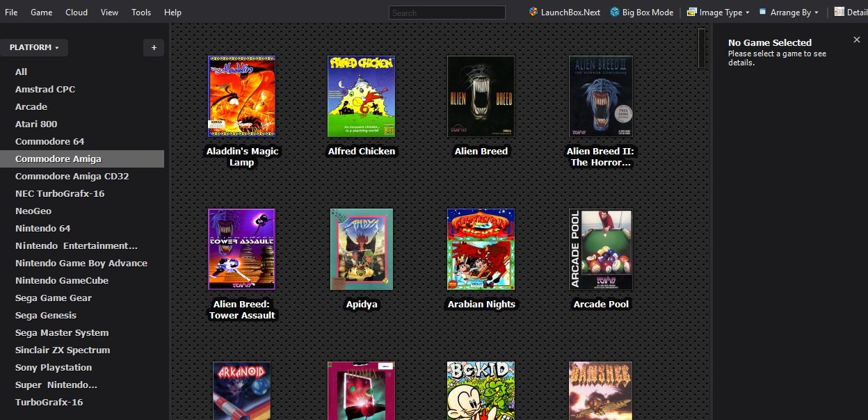Viewport: 868px width, 420px height.
Task: Select Alien Breed II box art
Action: click(601, 97)
